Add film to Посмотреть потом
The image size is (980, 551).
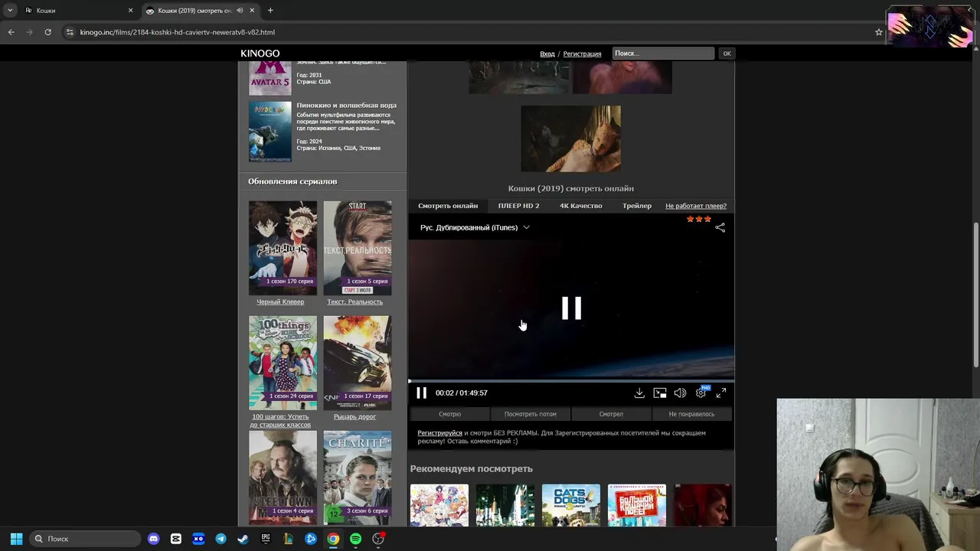click(530, 414)
